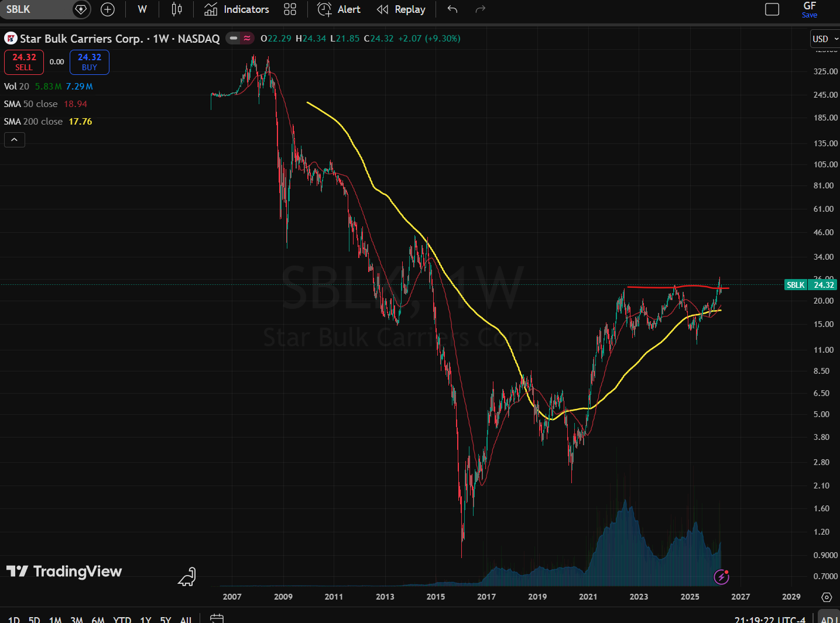This screenshot has height=623, width=840.
Task: Click the fullscreen layout rectangle icon
Action: tap(772, 9)
